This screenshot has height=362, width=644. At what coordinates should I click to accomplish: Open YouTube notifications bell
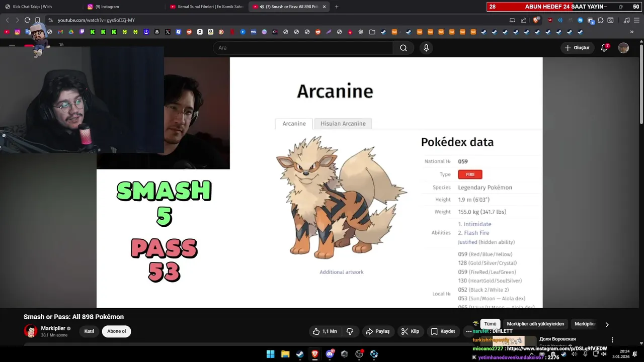click(x=604, y=48)
